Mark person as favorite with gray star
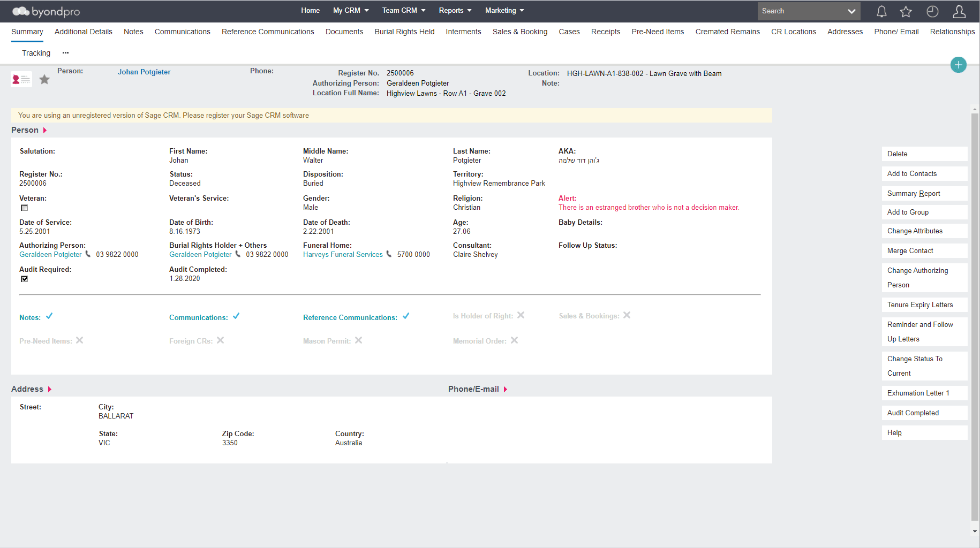The height and width of the screenshot is (548, 980). (x=44, y=80)
